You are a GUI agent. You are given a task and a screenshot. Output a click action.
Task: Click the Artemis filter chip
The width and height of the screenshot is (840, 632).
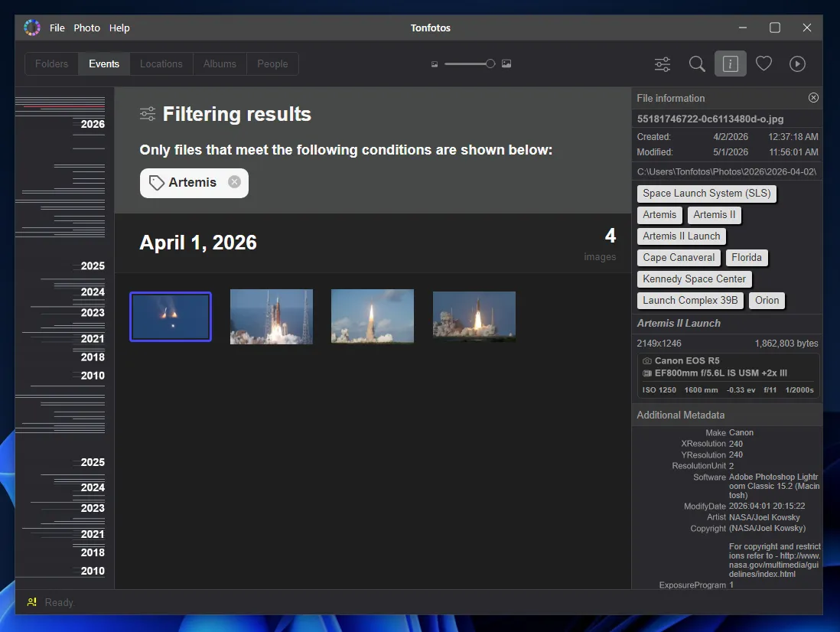click(x=194, y=183)
